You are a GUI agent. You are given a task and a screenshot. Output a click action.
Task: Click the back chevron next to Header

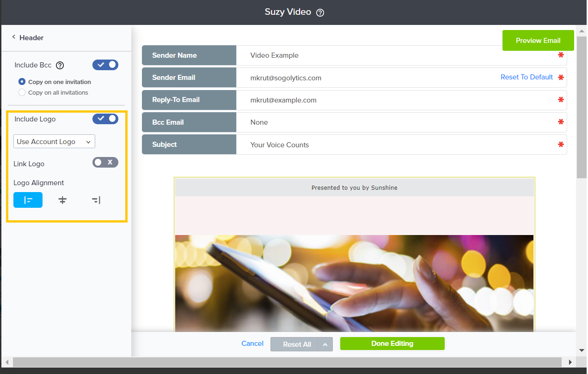tap(13, 37)
